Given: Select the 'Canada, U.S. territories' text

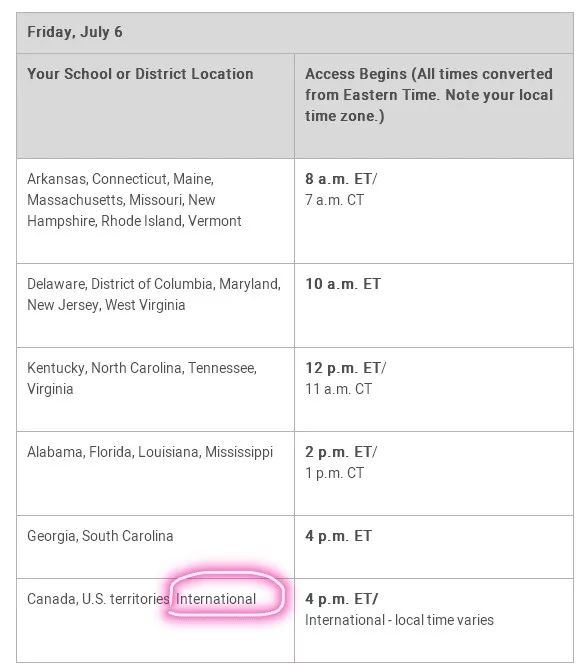Looking at the screenshot, I should click(x=98, y=599).
